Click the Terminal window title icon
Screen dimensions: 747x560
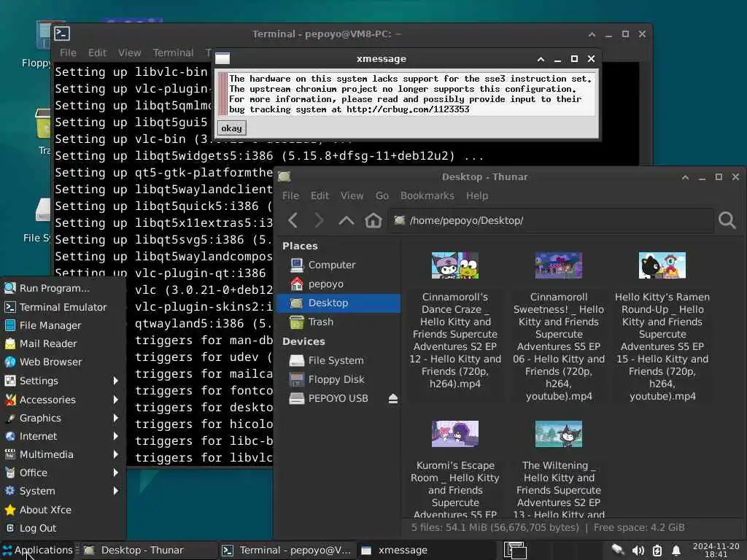63,34
